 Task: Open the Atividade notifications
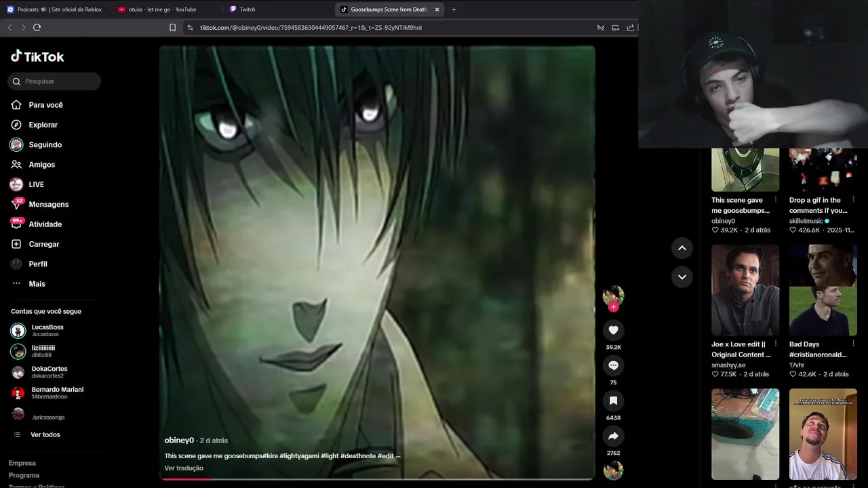[x=45, y=224]
